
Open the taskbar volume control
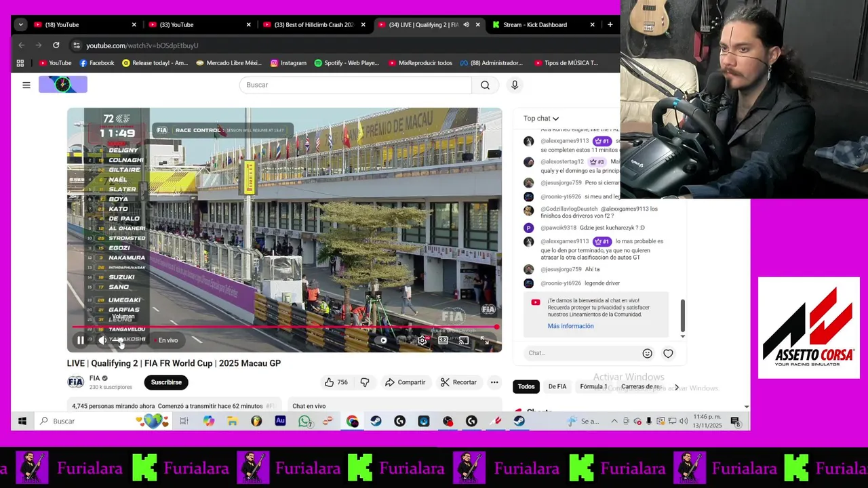click(x=683, y=422)
